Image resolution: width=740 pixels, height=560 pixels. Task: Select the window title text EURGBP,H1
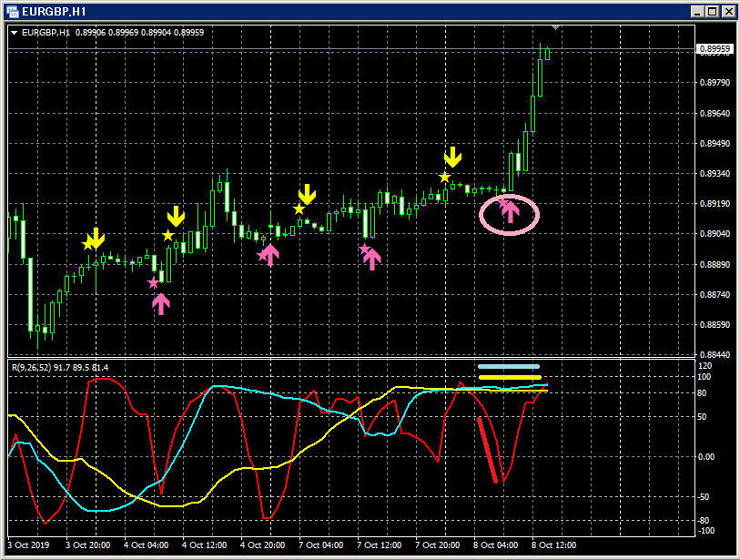coord(54,11)
